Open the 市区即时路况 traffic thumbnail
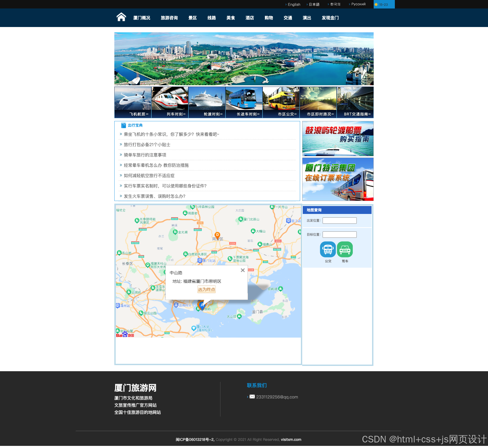This screenshot has width=488, height=448. [x=318, y=102]
